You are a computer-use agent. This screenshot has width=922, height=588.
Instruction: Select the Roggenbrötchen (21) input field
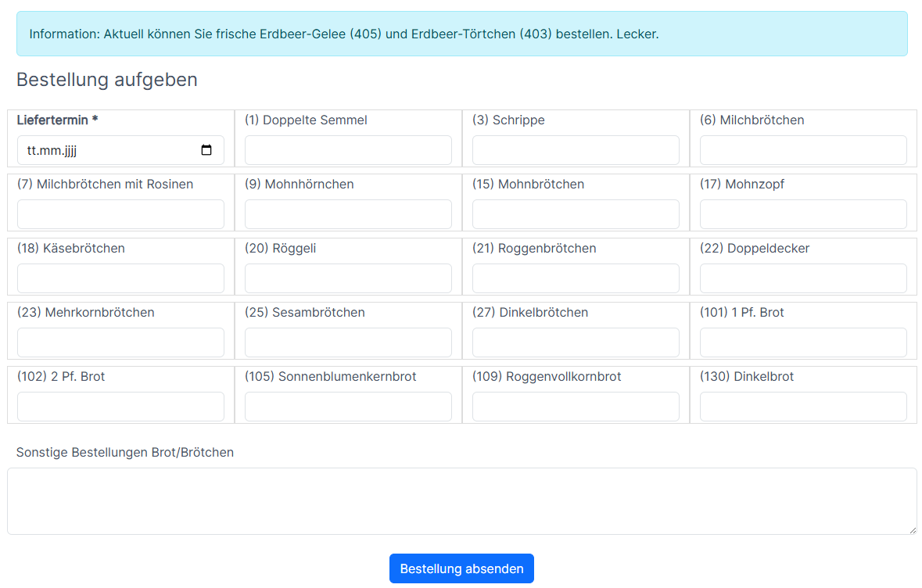(576, 278)
